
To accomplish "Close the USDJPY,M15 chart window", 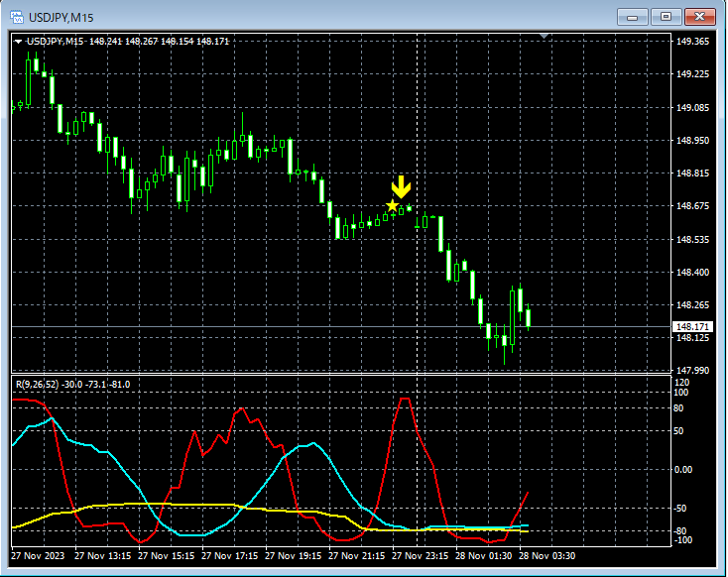I will click(700, 16).
